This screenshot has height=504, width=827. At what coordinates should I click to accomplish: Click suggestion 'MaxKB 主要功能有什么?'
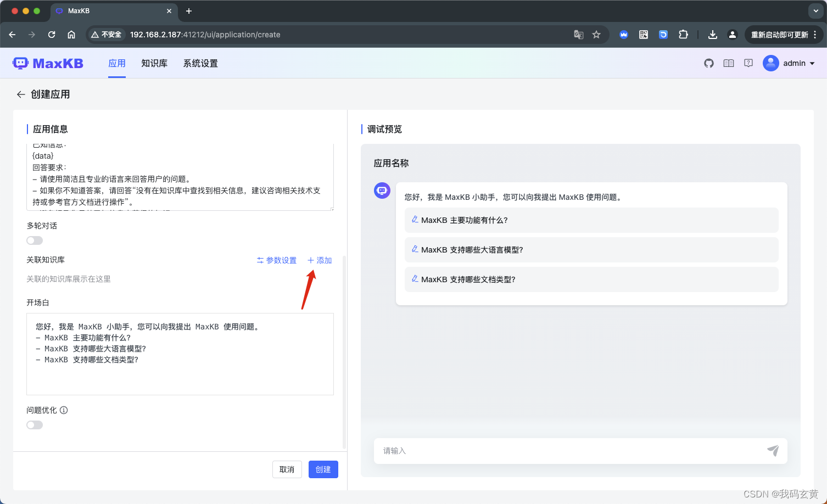[591, 220]
